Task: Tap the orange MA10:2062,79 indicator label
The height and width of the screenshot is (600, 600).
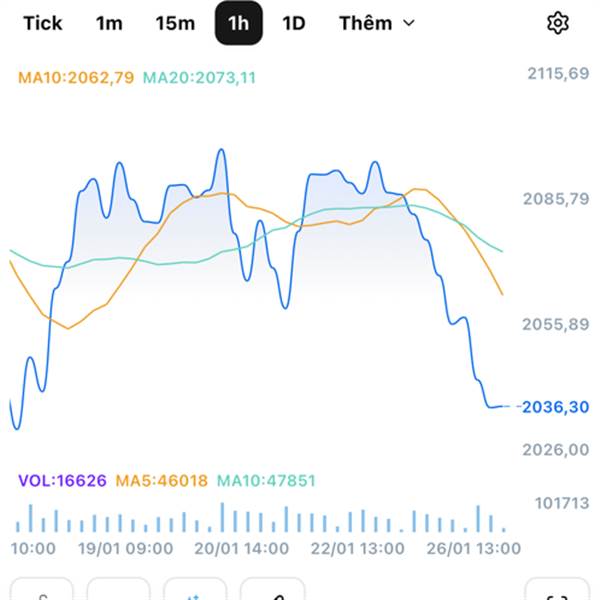Action: (x=76, y=77)
